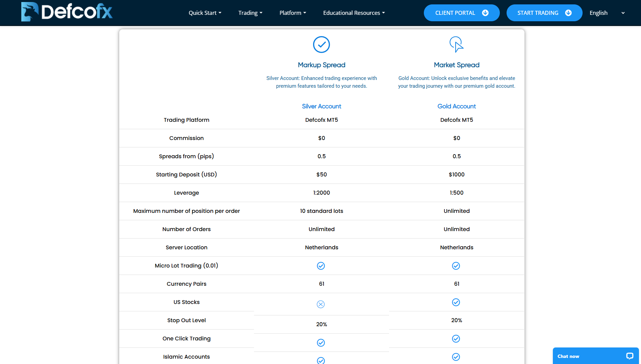
Task: Click the Number of Orders label
Action: (x=186, y=229)
